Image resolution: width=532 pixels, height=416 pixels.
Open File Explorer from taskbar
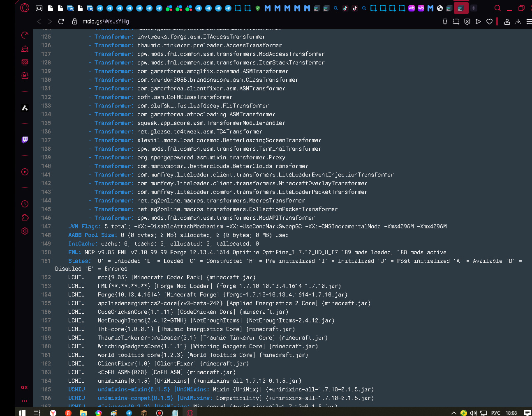coord(83,413)
